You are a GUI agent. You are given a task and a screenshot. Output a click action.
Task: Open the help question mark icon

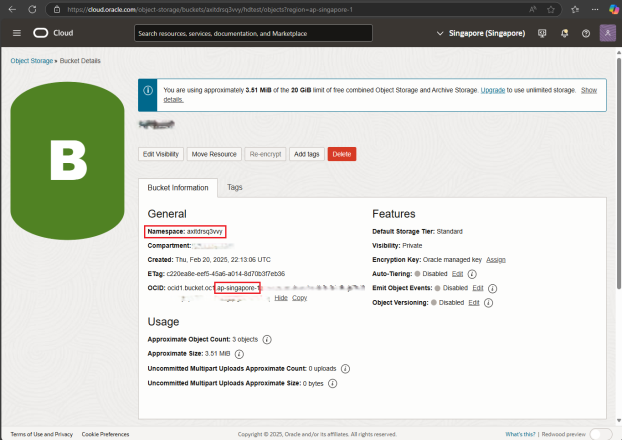[x=585, y=33]
